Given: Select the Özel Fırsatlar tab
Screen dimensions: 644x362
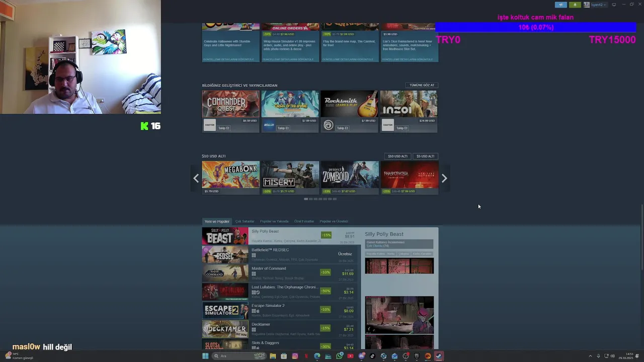Looking at the screenshot, I should click(x=304, y=221).
